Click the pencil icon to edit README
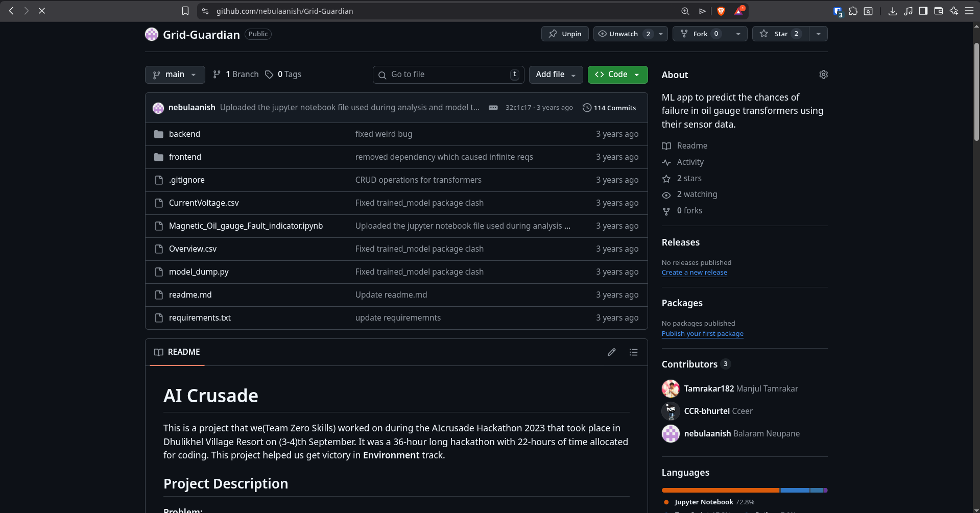Screen dimensions: 980x513 click(611, 352)
